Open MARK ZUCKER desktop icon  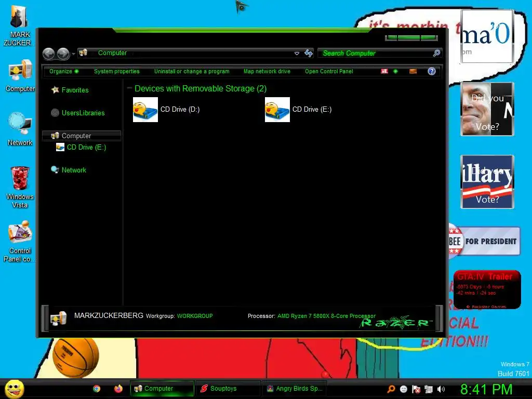(19, 26)
